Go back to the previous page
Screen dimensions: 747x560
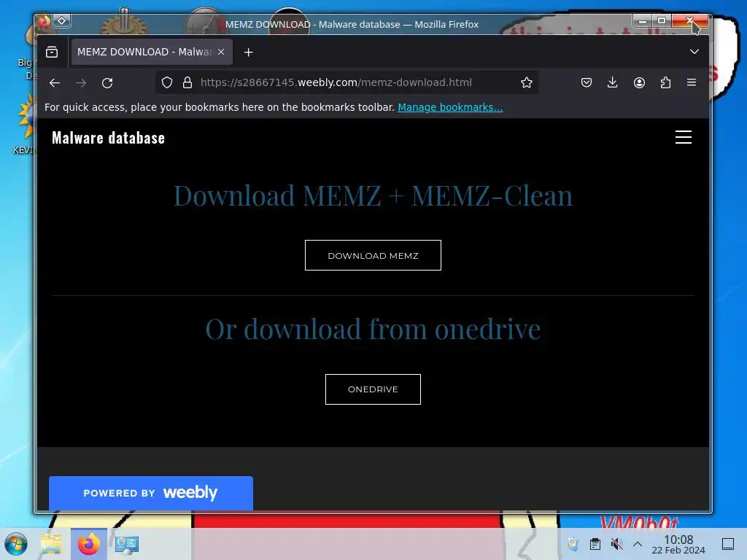point(55,83)
